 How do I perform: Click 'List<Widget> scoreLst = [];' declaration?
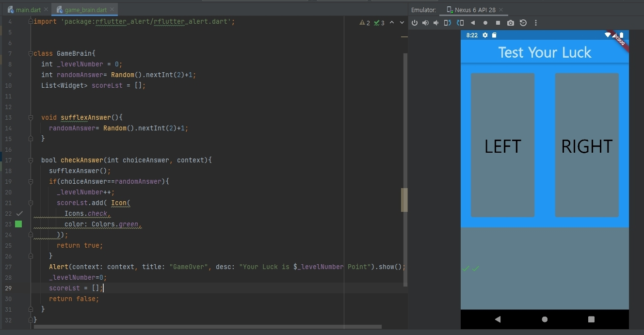coord(94,85)
